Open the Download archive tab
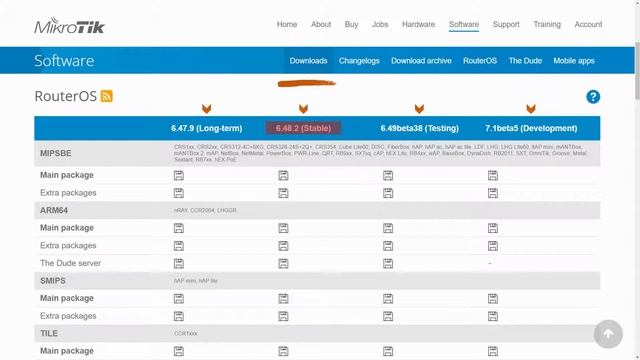The image size is (640, 360). click(x=421, y=61)
